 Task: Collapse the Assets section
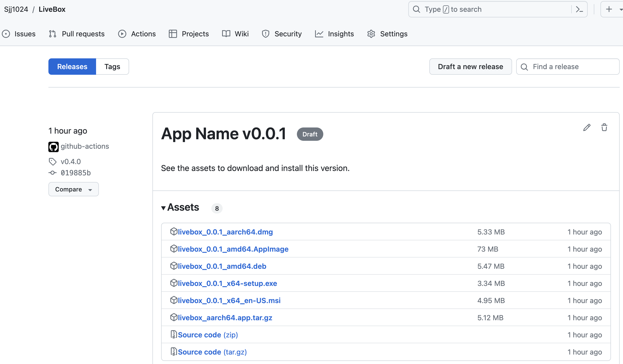click(164, 208)
